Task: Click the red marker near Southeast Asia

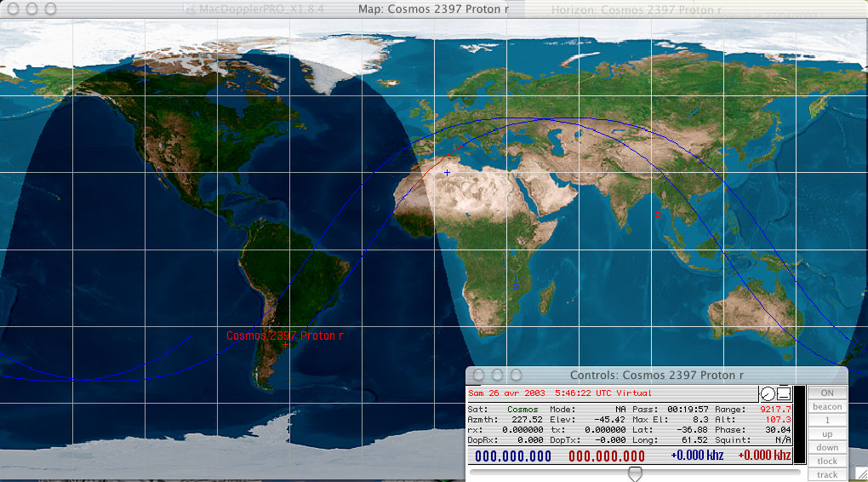Action: 657,215
